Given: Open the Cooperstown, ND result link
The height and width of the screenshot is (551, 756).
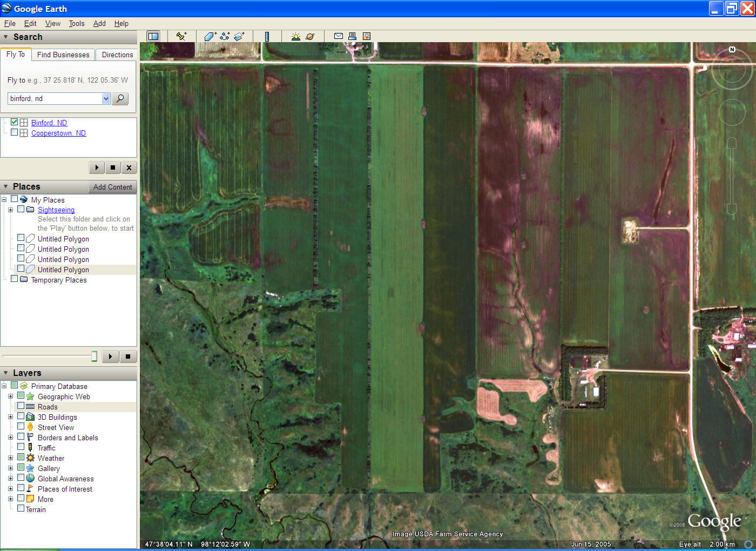Looking at the screenshot, I should [x=58, y=133].
